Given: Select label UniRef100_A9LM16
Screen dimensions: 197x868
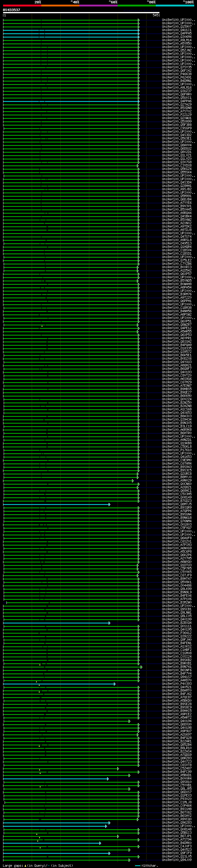Looking at the screenshot, I should (177, 88).
